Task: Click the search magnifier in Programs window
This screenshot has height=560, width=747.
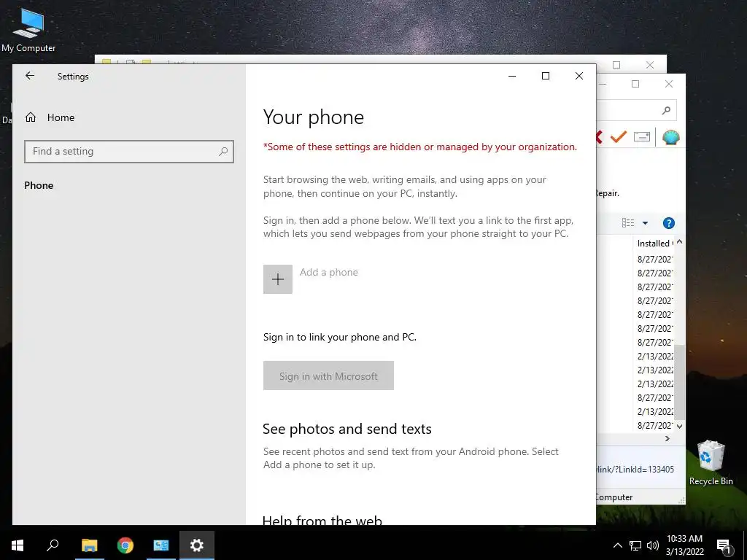Action: point(666,111)
